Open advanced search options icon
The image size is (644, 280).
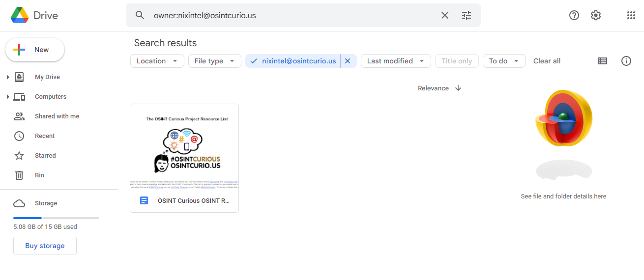point(467,15)
